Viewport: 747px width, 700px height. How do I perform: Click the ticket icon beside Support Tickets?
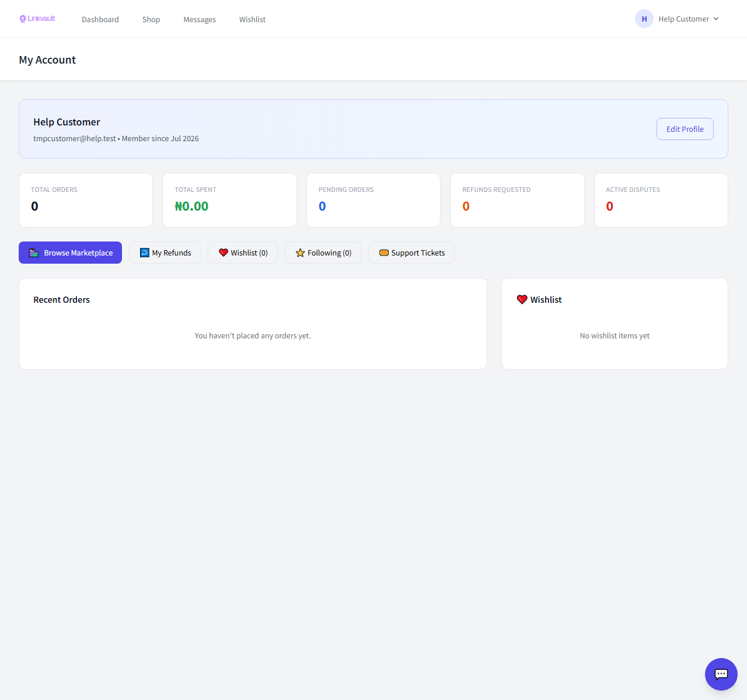[x=384, y=253]
